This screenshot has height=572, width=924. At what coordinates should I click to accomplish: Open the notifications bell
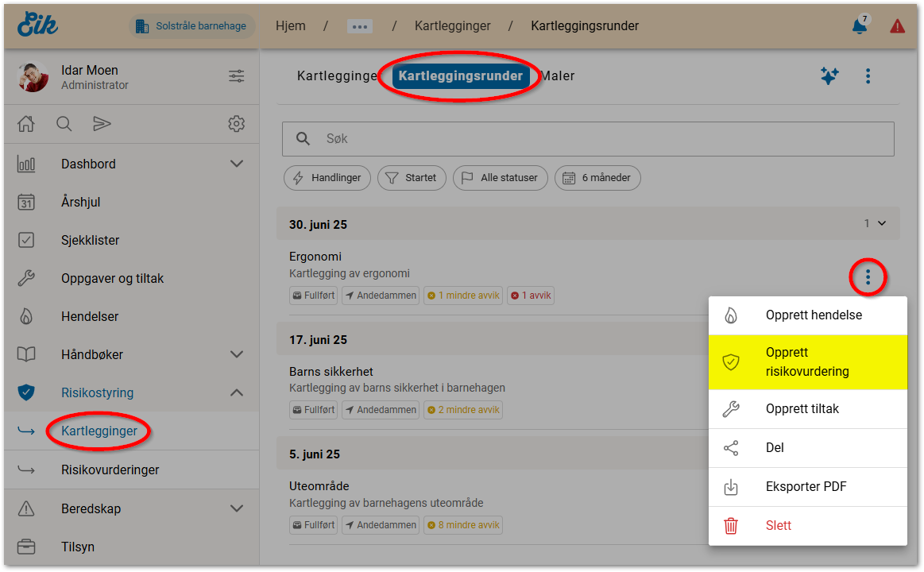coord(859,26)
